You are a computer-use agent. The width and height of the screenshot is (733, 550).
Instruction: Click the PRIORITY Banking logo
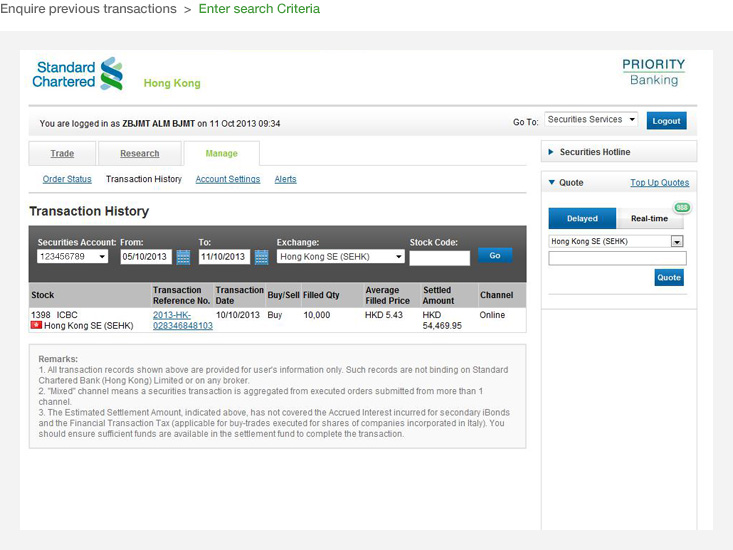tap(654, 72)
